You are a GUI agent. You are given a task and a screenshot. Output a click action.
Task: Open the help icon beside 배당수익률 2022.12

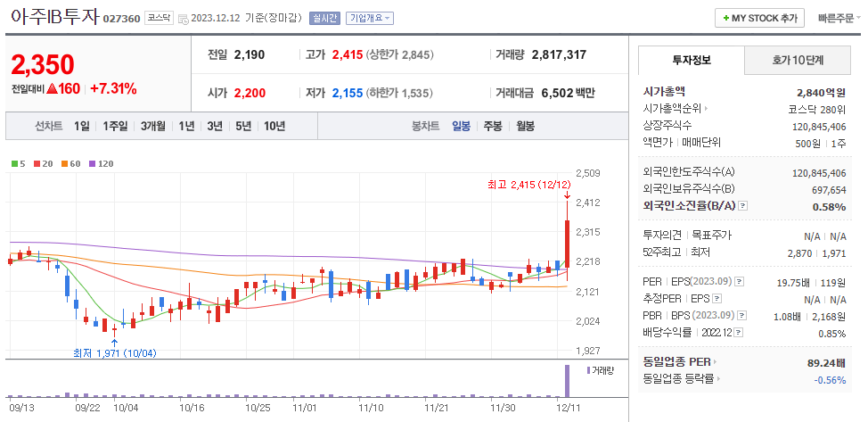click(x=739, y=333)
